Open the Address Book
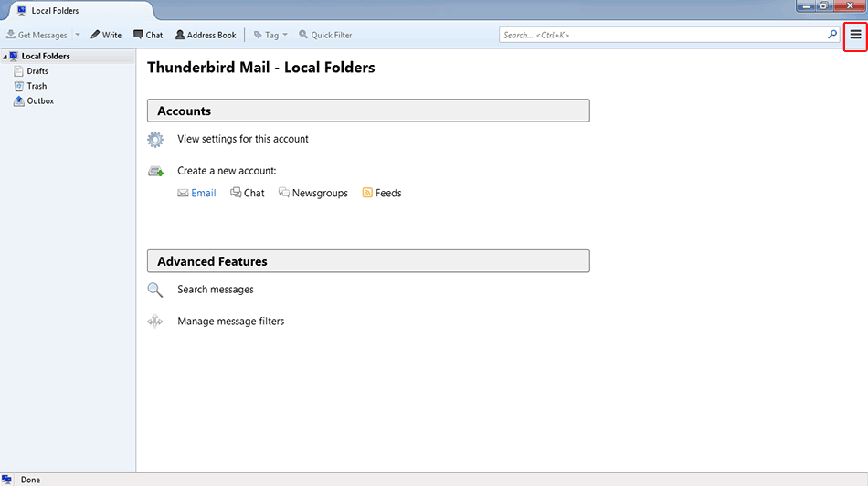The width and height of the screenshot is (868, 486). coord(206,35)
